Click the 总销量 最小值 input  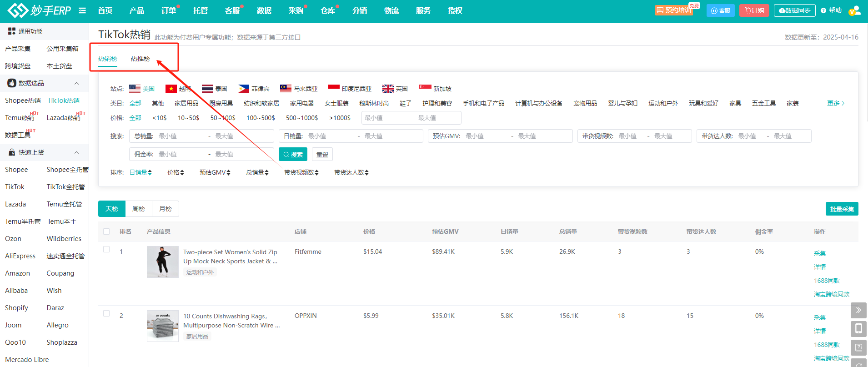(x=180, y=136)
